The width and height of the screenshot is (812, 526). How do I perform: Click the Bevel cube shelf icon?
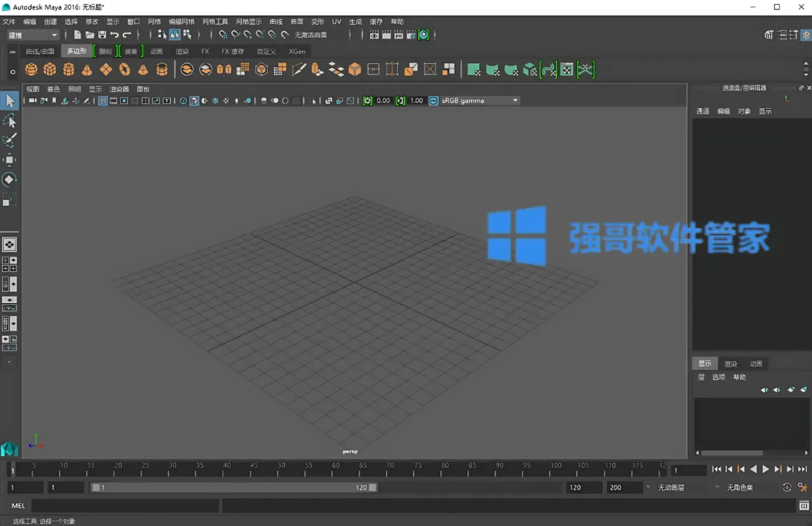click(355, 70)
